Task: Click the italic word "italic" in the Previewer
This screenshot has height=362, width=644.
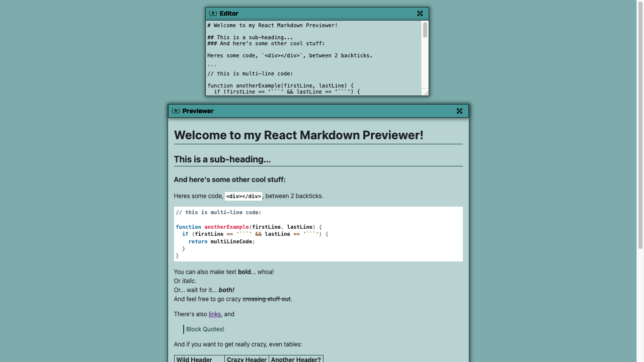Action: (189, 281)
